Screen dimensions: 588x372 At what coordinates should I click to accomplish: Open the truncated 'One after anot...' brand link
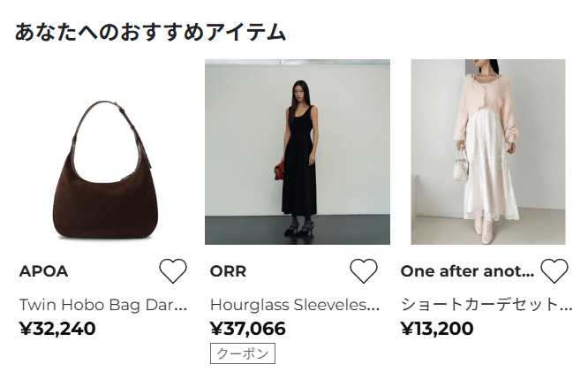click(467, 271)
